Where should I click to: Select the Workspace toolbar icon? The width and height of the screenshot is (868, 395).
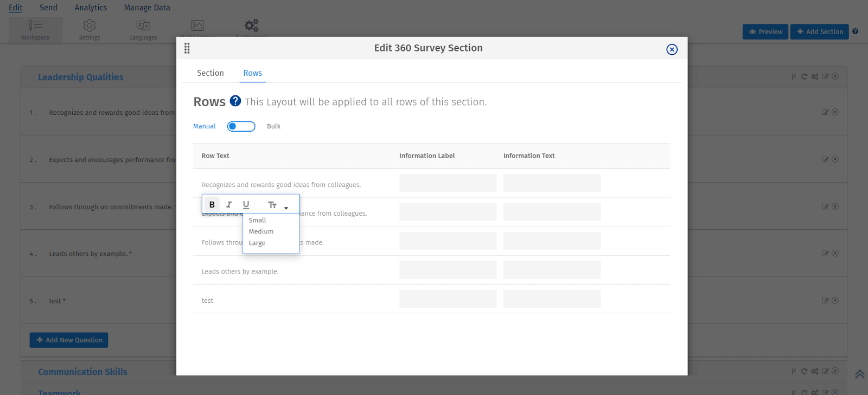pos(35,30)
